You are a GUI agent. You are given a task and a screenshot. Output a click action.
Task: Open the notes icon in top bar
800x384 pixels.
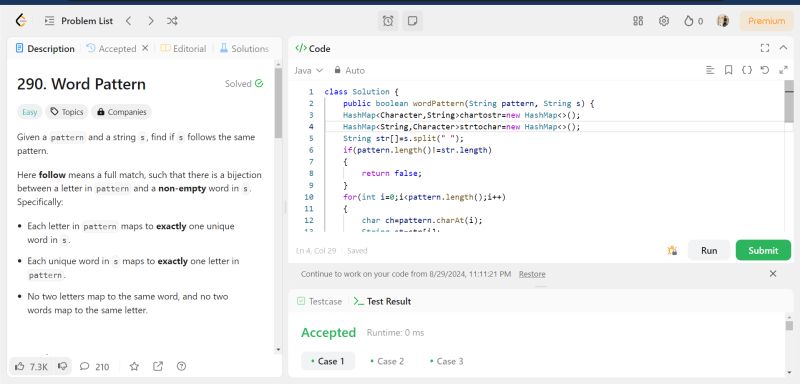[x=412, y=21]
